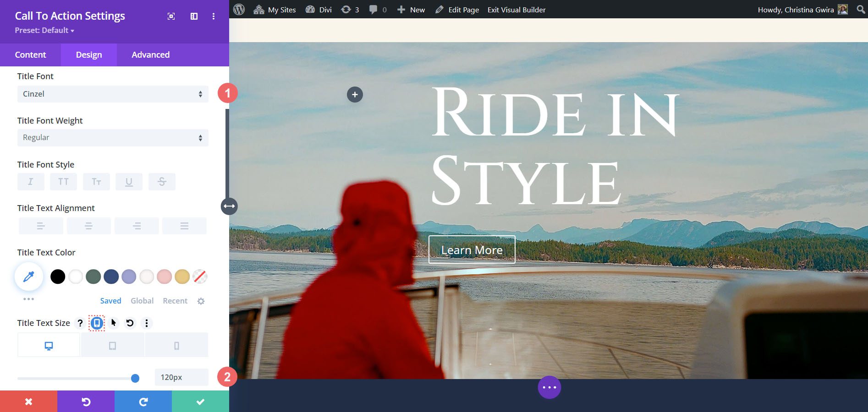
Task: Open the WordPress logo menu in the admin bar
Action: pyautogui.click(x=238, y=9)
